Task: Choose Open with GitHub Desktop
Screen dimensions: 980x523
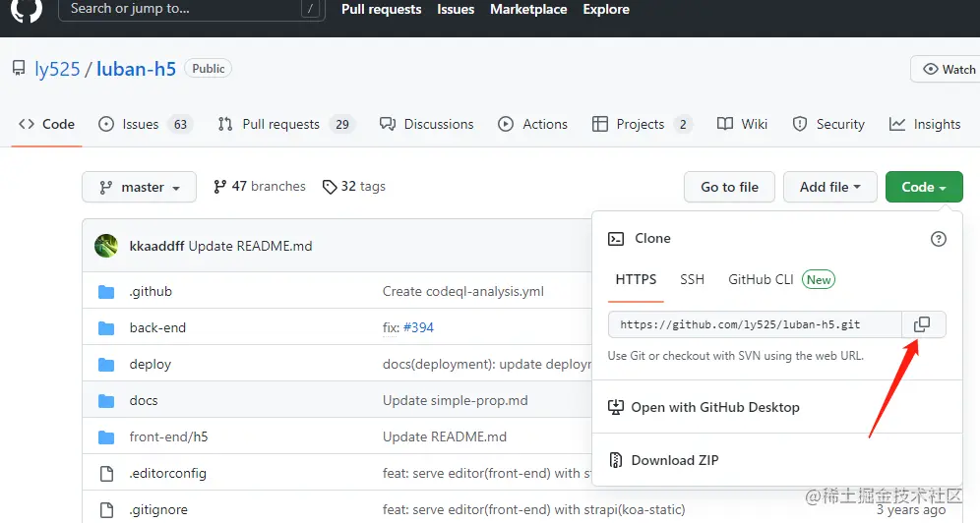Action: click(714, 407)
